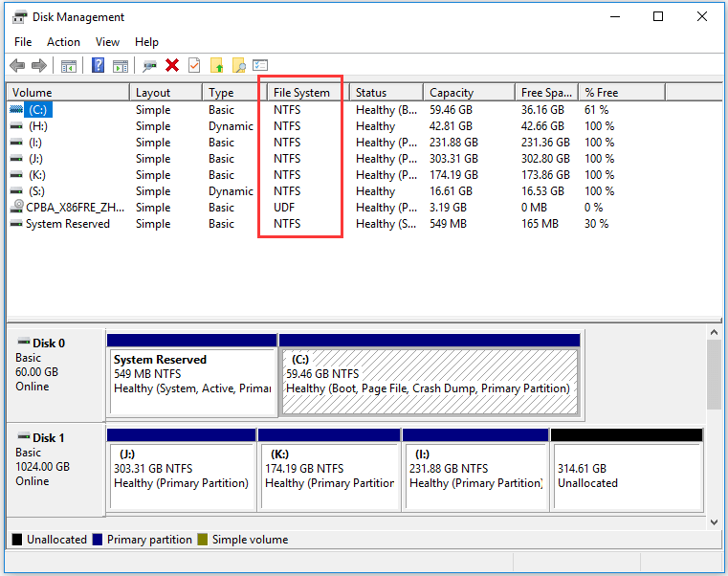
Task: Click the black Unallocated legend swatch
Action: tap(17, 540)
